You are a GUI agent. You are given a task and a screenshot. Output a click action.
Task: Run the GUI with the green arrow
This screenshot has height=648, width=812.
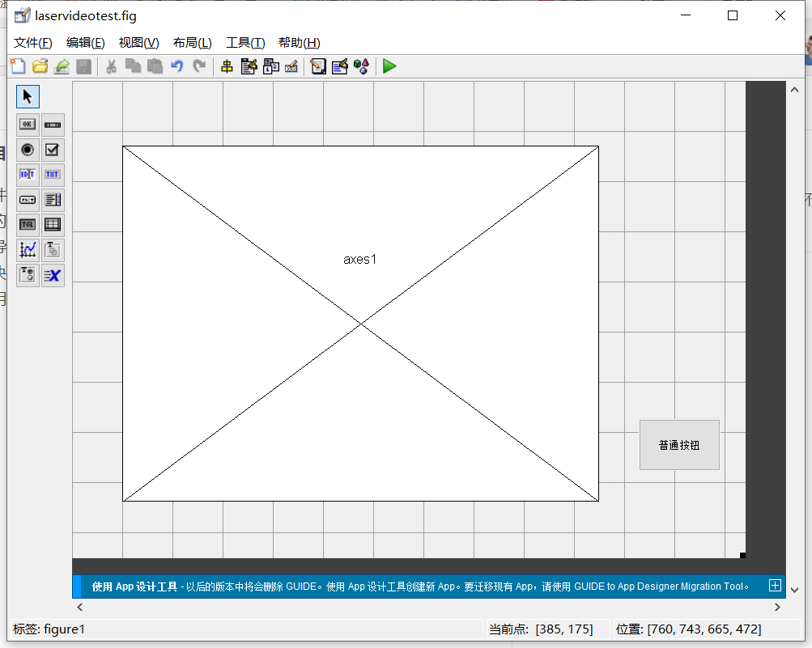coord(389,66)
